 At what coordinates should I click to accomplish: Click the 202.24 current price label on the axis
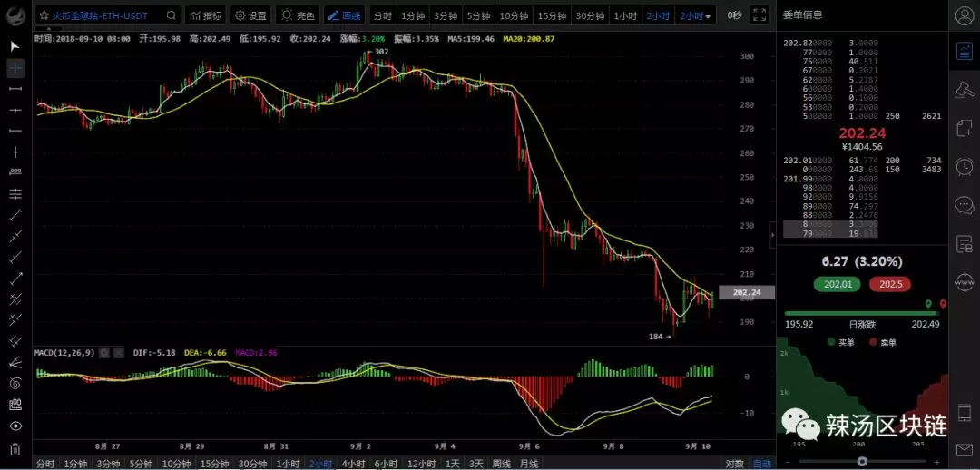pos(747,292)
